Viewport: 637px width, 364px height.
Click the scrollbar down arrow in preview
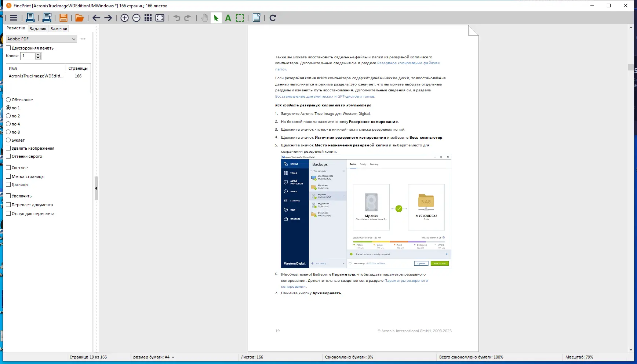click(631, 350)
